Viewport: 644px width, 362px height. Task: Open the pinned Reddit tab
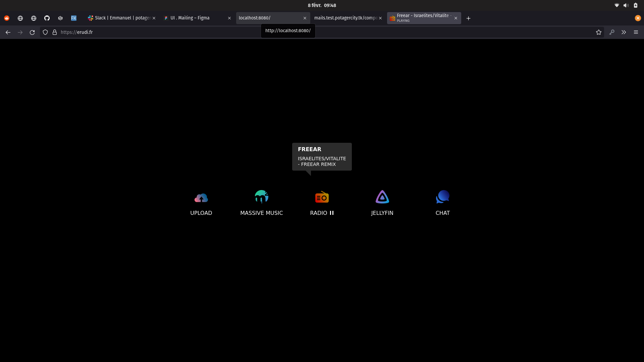pos(7,18)
